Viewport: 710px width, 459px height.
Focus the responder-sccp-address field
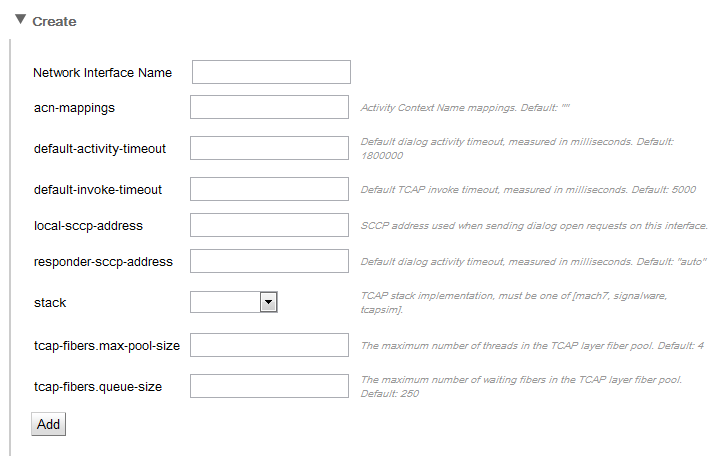(x=269, y=262)
